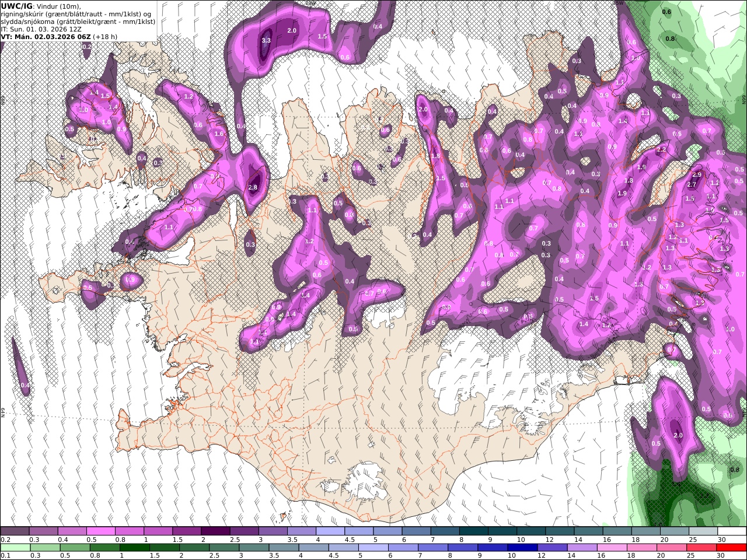
Task: Click the 'slydda/snjókoma' legend description line
Action: click(x=78, y=21)
